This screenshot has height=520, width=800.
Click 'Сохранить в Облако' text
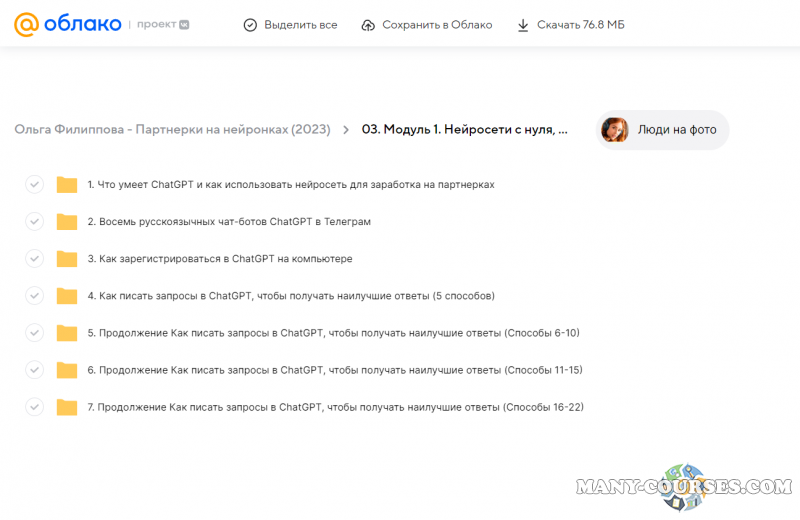click(x=437, y=25)
